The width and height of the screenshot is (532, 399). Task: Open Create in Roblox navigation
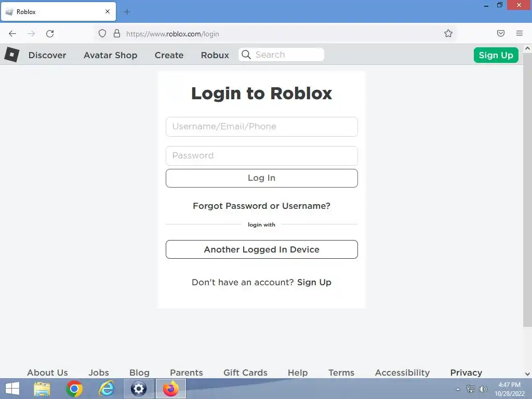pyautogui.click(x=169, y=55)
